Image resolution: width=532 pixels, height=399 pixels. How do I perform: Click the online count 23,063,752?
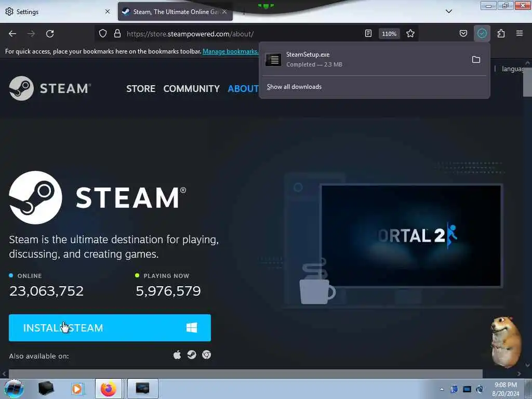46,291
